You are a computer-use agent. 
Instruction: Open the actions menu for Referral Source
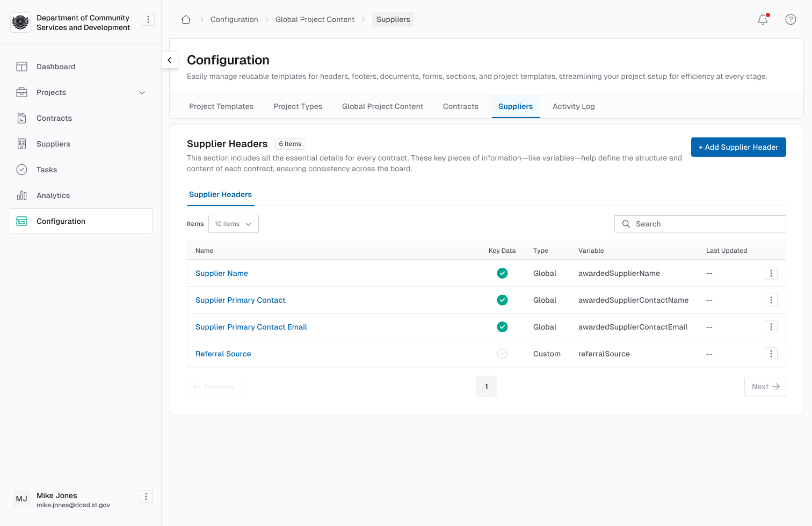771,354
